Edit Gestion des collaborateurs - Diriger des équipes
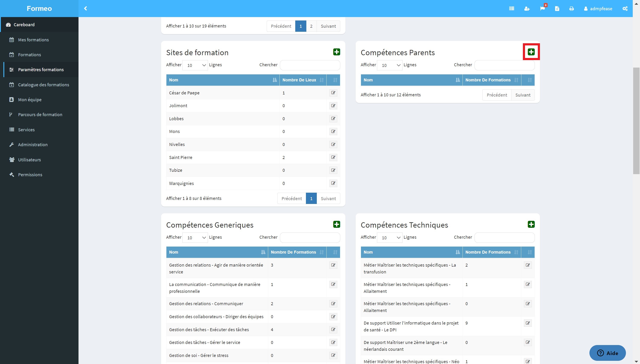Viewport: 640px width, 364px height. 333,317
